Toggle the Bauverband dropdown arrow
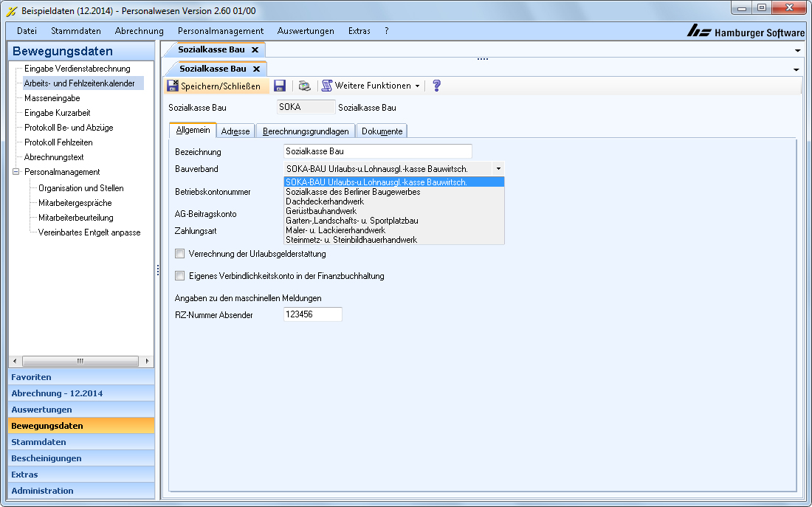The image size is (812, 507). [498, 169]
